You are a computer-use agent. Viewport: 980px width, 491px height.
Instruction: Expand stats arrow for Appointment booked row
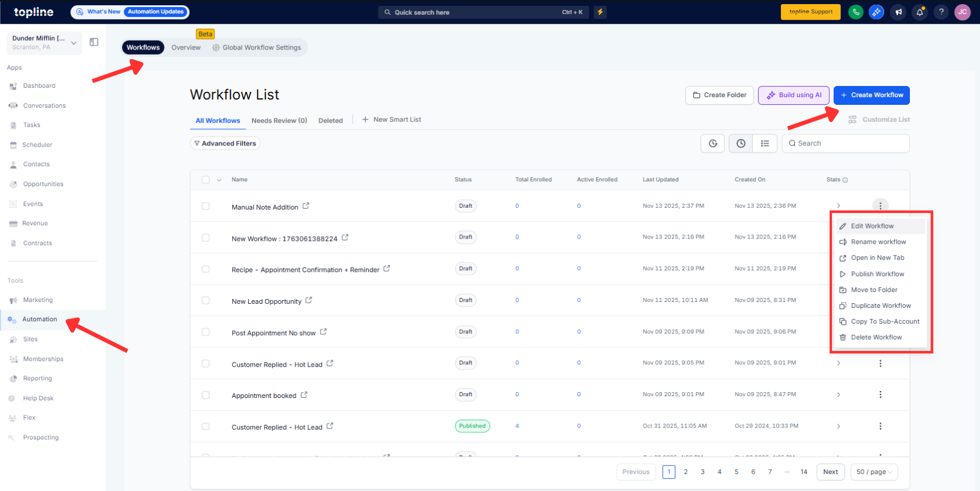pyautogui.click(x=839, y=394)
